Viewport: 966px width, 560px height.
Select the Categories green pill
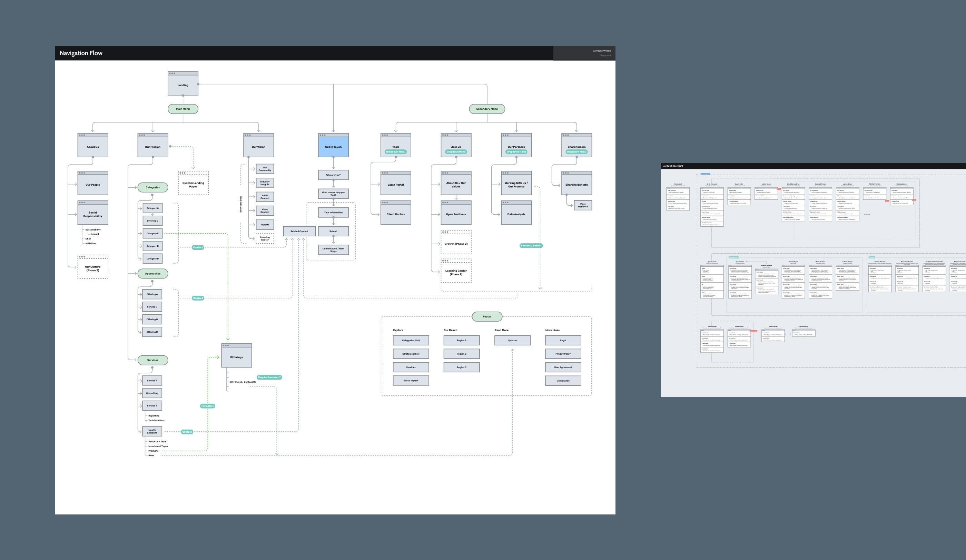(152, 187)
